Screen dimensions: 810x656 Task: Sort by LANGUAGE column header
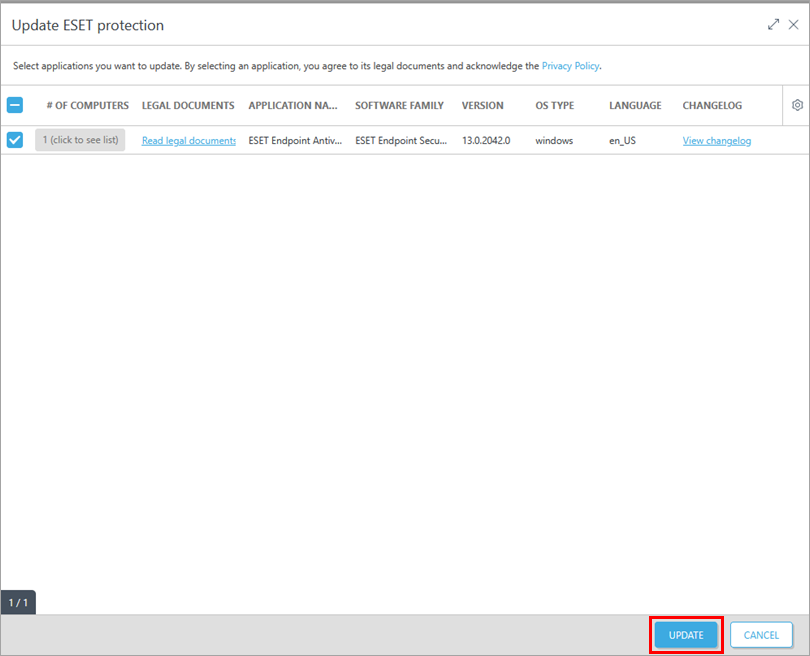click(x=635, y=105)
